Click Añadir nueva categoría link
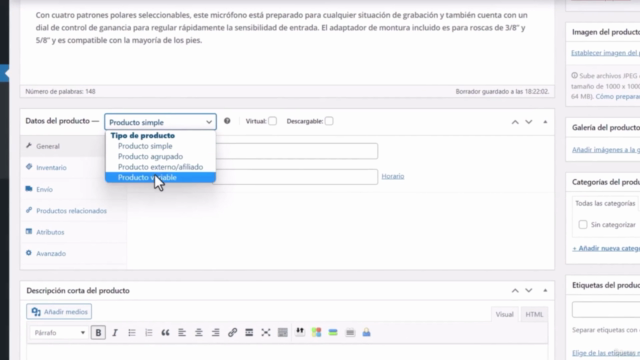Screen dimensions: 640x360 coord(606,248)
